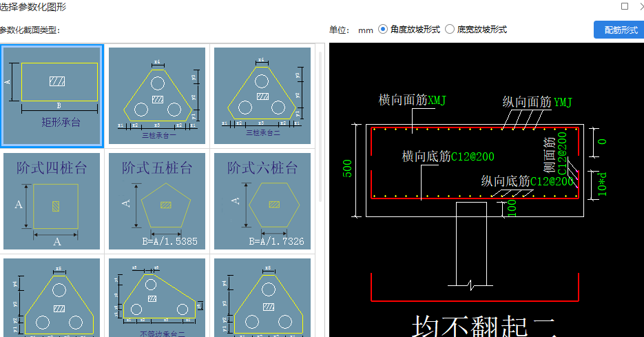Image resolution: width=644 pixels, height=337 pixels.
Task: Choose the 三桩承台一 section shape
Action: pyautogui.click(x=157, y=96)
